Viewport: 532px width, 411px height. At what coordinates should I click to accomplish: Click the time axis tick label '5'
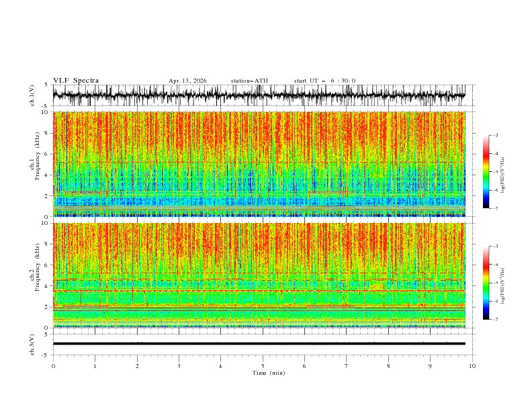click(x=263, y=366)
